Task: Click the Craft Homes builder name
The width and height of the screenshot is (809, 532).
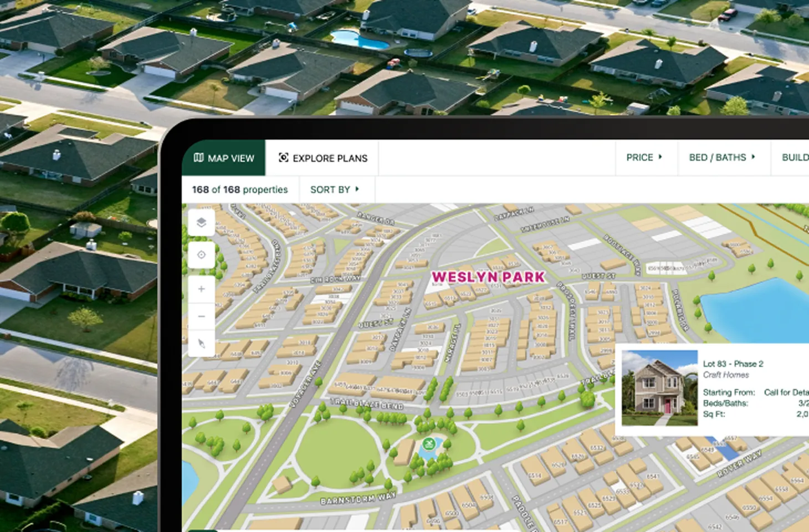Action: tap(726, 375)
